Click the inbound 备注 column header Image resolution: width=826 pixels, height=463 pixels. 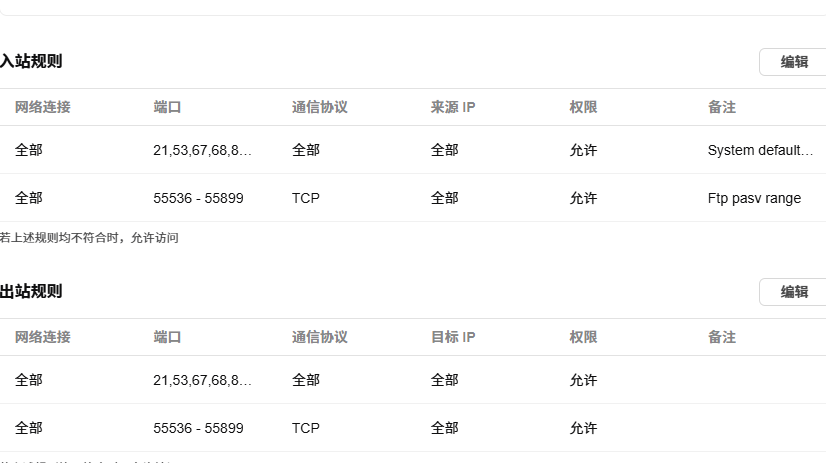tap(722, 107)
